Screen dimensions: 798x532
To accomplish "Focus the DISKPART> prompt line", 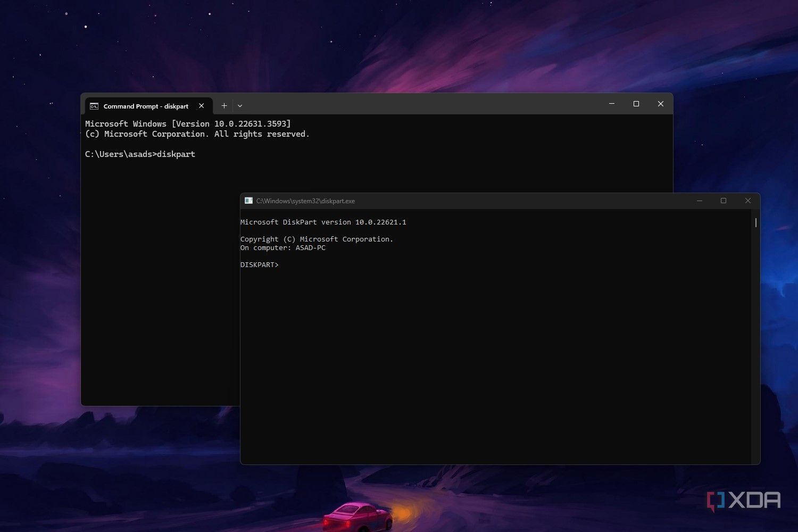I will (x=260, y=265).
